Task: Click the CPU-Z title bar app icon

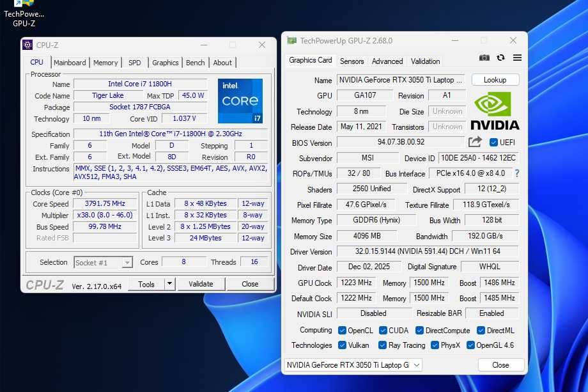Action: (x=27, y=45)
